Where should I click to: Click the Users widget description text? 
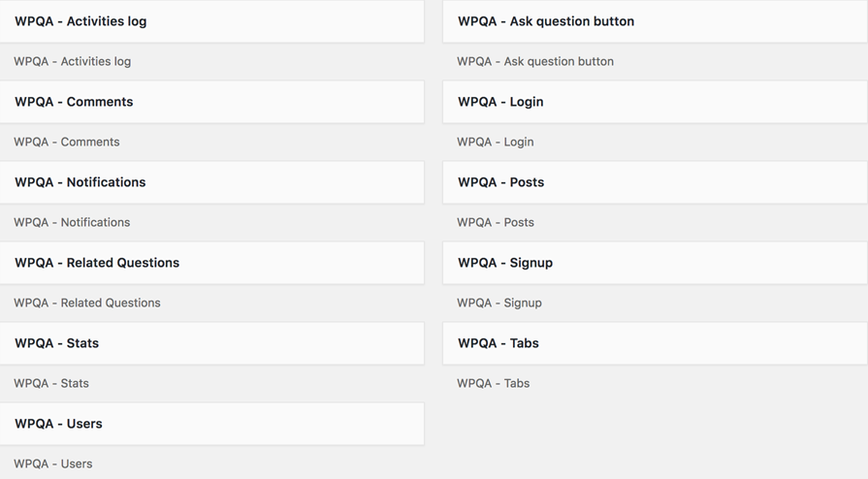click(53, 463)
